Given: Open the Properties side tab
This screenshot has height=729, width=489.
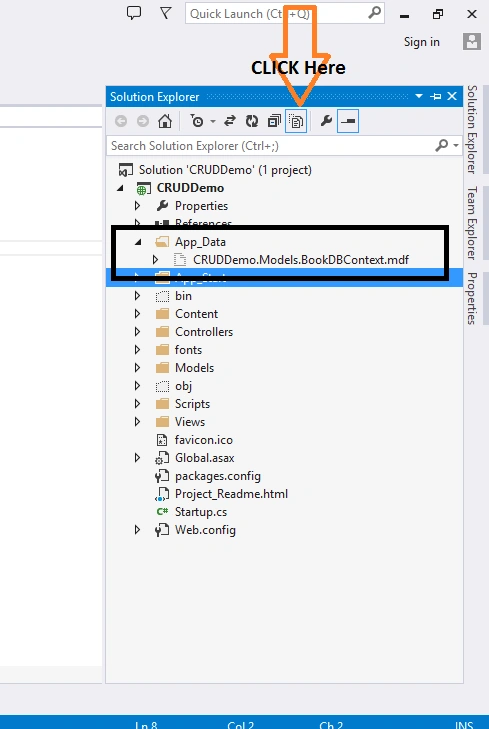Looking at the screenshot, I should 472,298.
